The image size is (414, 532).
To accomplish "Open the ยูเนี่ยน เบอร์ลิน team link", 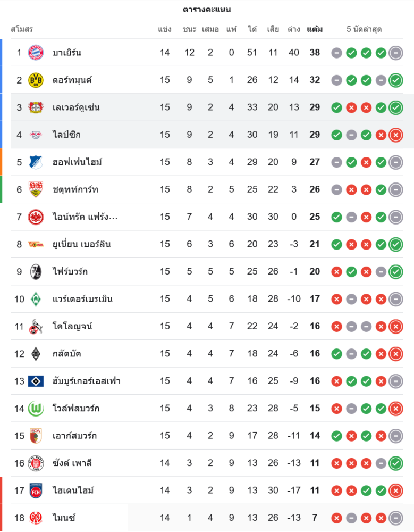I will tap(81, 244).
